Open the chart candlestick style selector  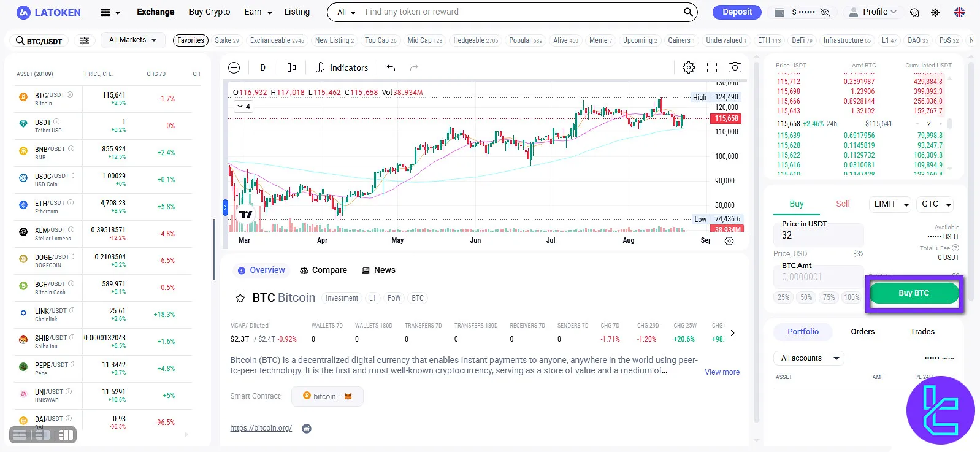pos(291,67)
